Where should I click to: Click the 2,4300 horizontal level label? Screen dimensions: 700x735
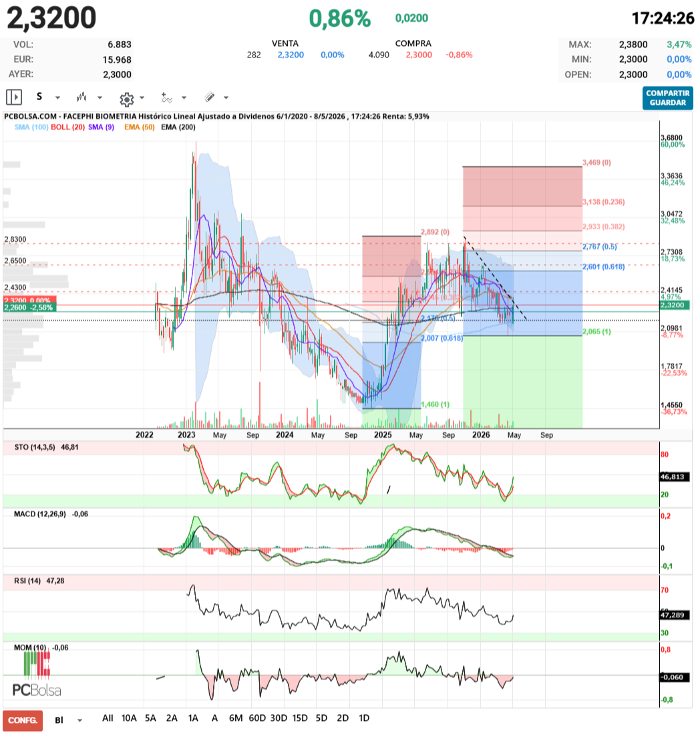(x=15, y=287)
